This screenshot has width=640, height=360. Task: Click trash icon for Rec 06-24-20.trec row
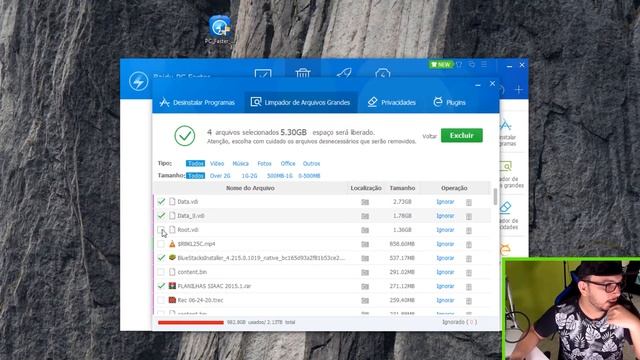[469, 300]
